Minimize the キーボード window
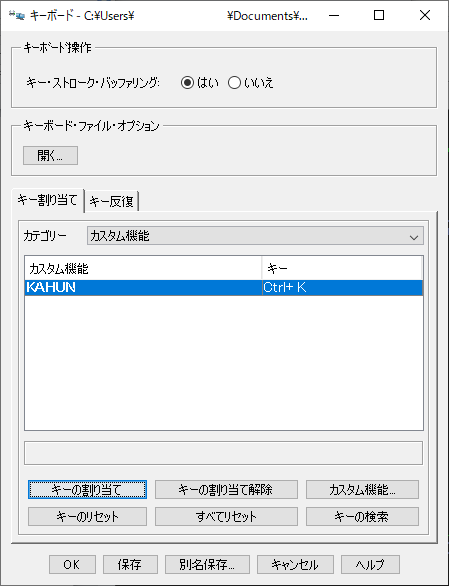 (334, 15)
